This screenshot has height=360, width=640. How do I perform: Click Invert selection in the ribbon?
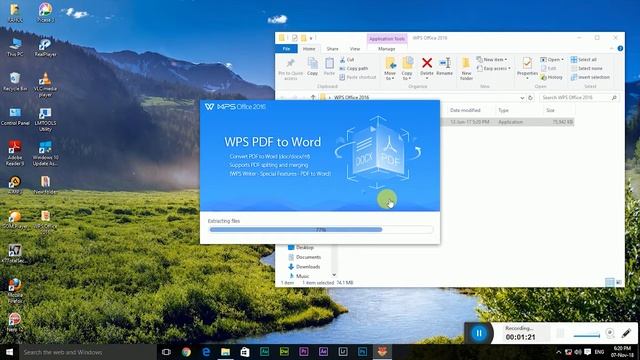point(590,77)
